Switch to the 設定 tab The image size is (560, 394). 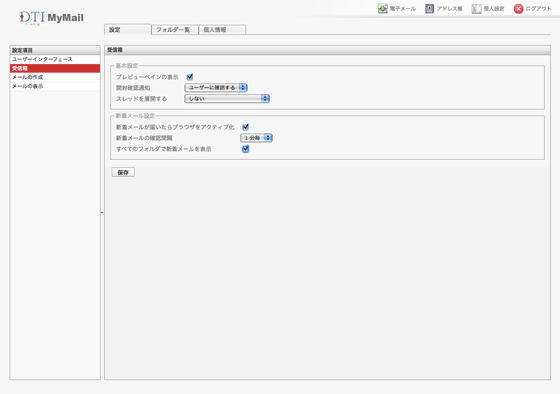(128, 30)
